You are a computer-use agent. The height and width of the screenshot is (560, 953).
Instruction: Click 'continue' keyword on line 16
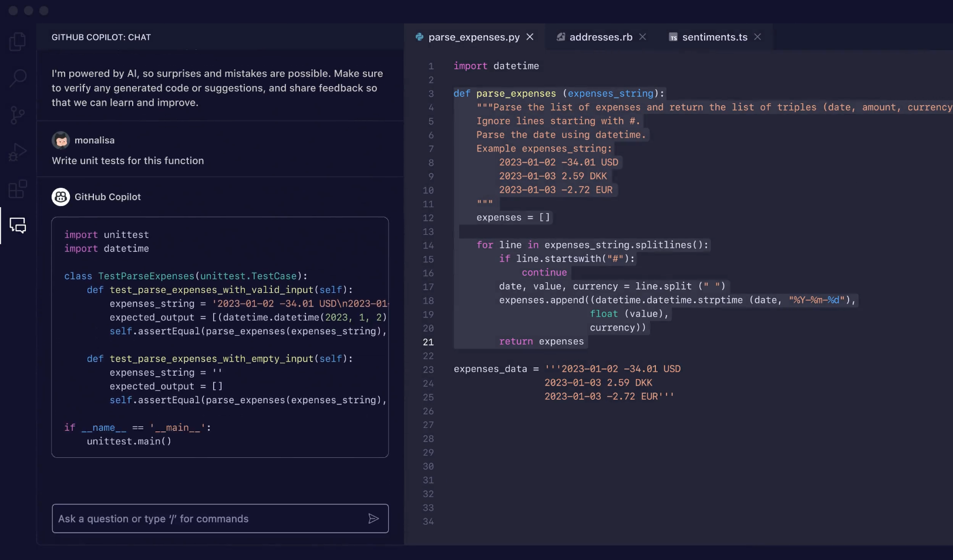click(544, 272)
